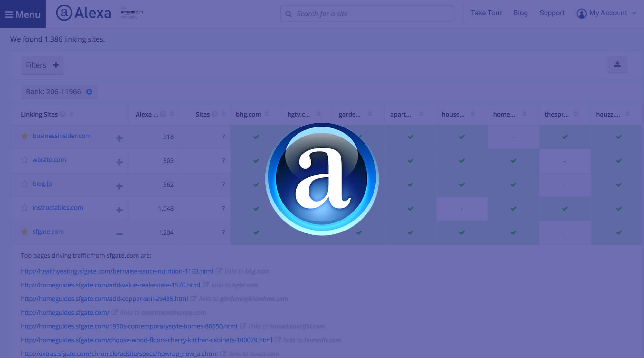Viewport: 644px width, 358px height.
Task: Click the large central Alexa globe logo
Action: pos(322,179)
